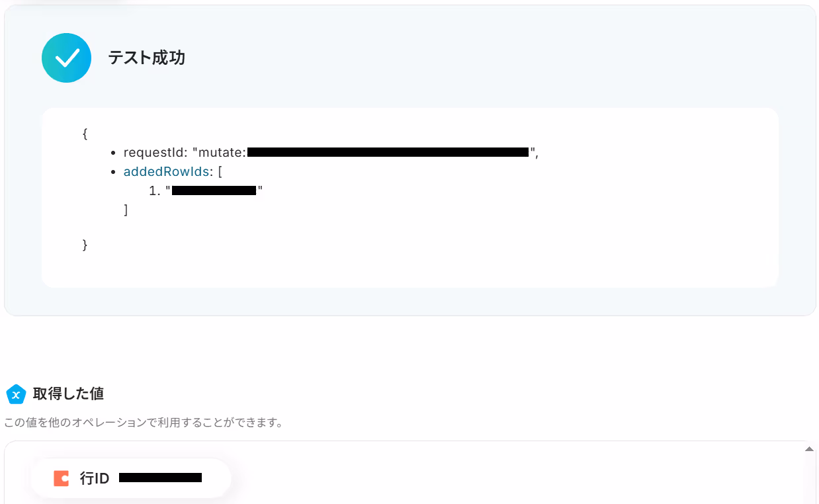Screen dimensions: 819x504
Task: Click the orange Coda icon in the 行ID chip
Action: (x=62, y=478)
